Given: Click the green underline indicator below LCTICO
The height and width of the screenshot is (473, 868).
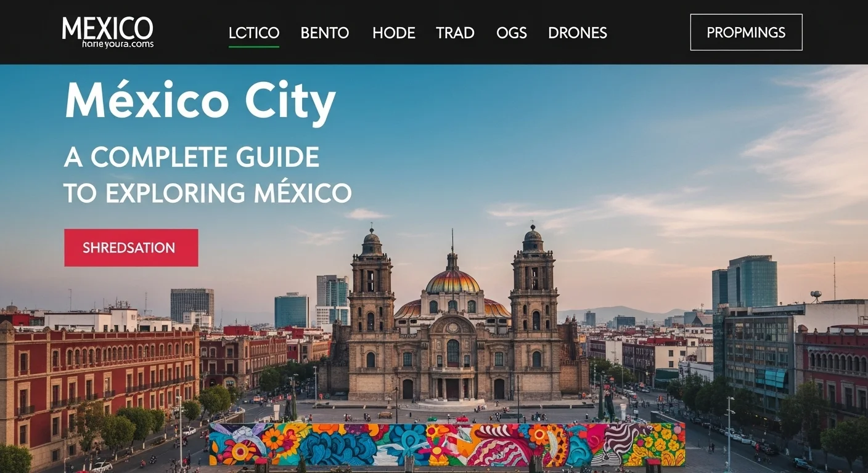Looking at the screenshot, I should (x=254, y=47).
